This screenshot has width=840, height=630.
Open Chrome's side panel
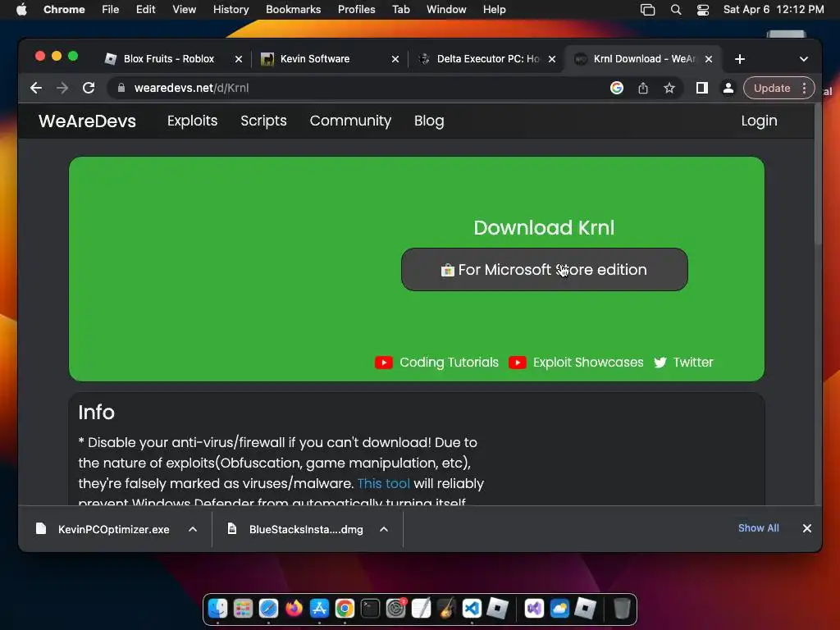702,88
